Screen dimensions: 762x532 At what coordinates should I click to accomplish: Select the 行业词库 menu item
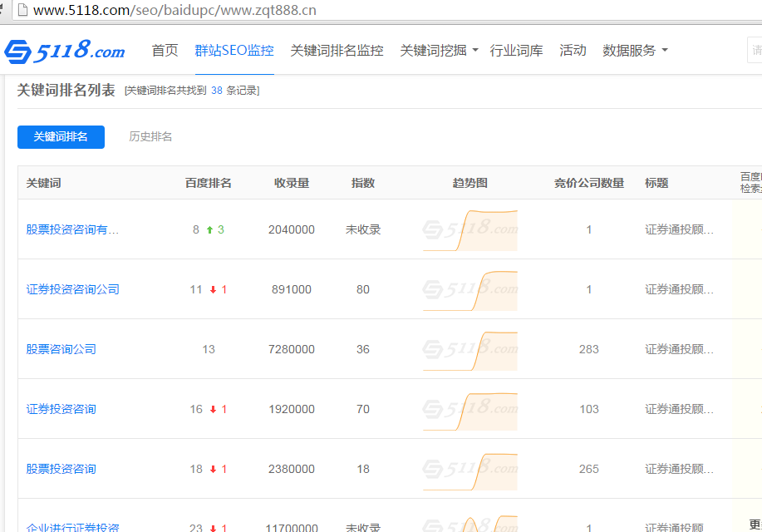click(x=516, y=51)
